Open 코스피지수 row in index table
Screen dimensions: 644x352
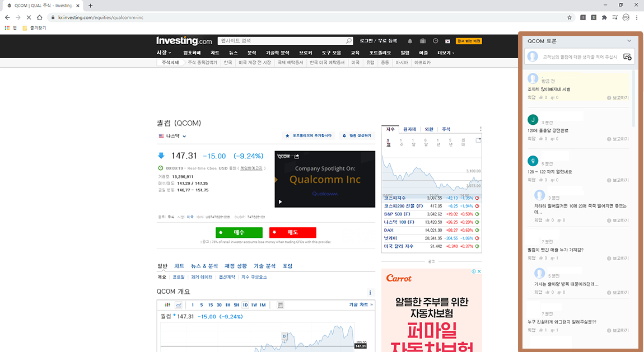point(431,198)
